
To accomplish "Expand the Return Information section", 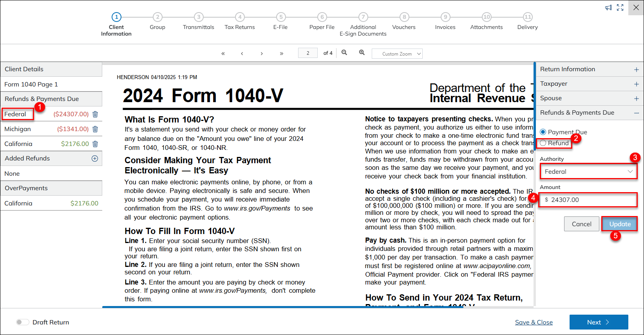I will [636, 69].
